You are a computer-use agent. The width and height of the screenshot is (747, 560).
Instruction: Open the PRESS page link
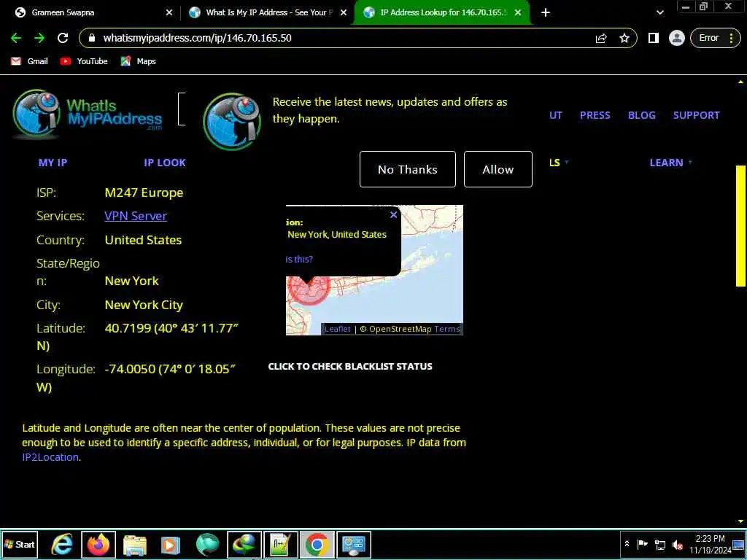point(595,115)
